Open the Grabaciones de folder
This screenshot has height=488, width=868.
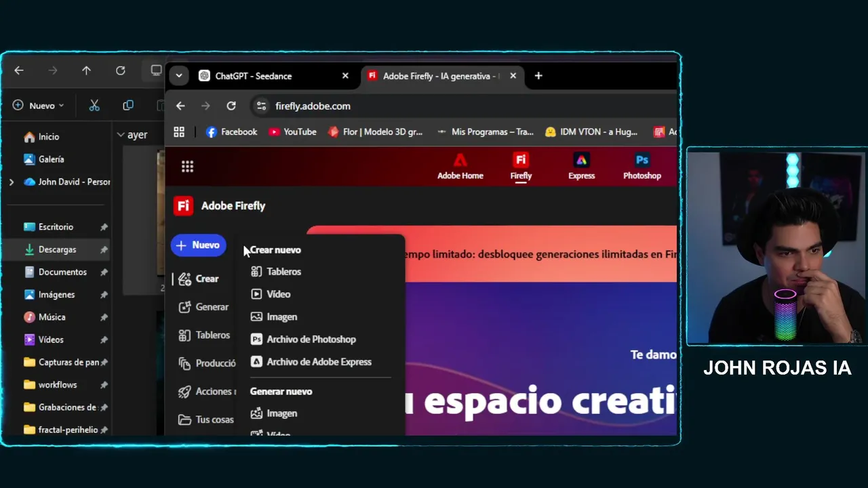(60, 407)
